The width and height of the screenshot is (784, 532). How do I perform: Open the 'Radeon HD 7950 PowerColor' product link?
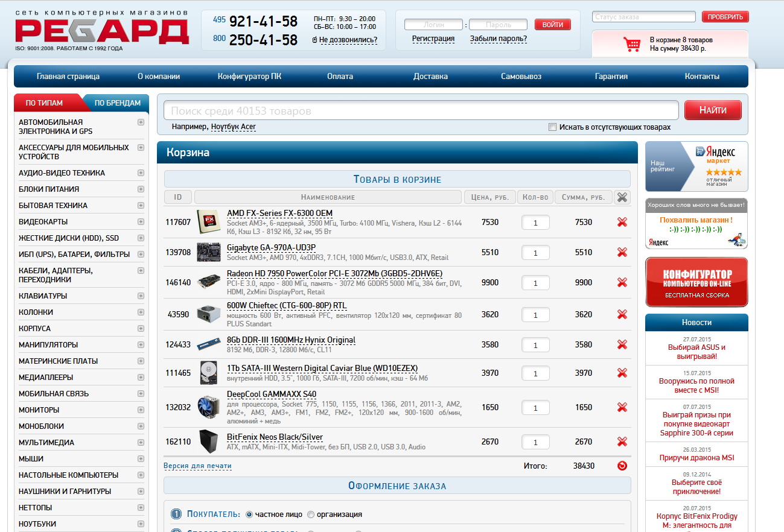point(334,273)
